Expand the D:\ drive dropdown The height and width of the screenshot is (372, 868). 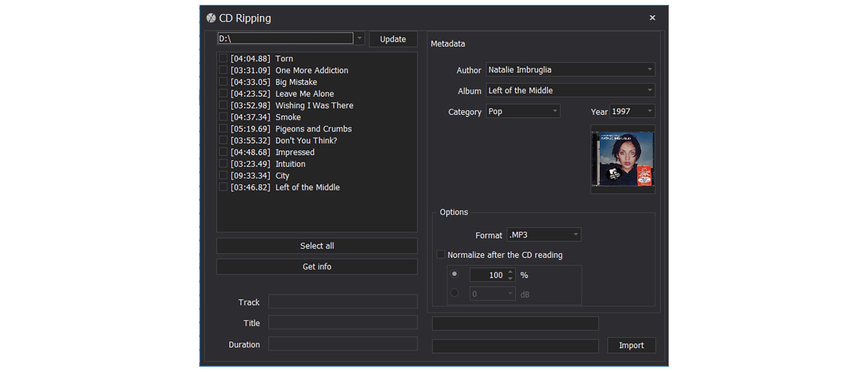click(359, 38)
